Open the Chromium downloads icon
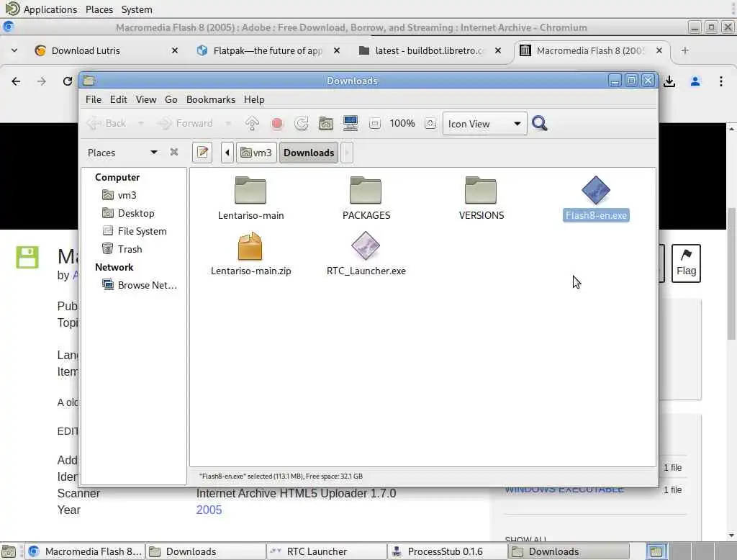 pyautogui.click(x=669, y=81)
